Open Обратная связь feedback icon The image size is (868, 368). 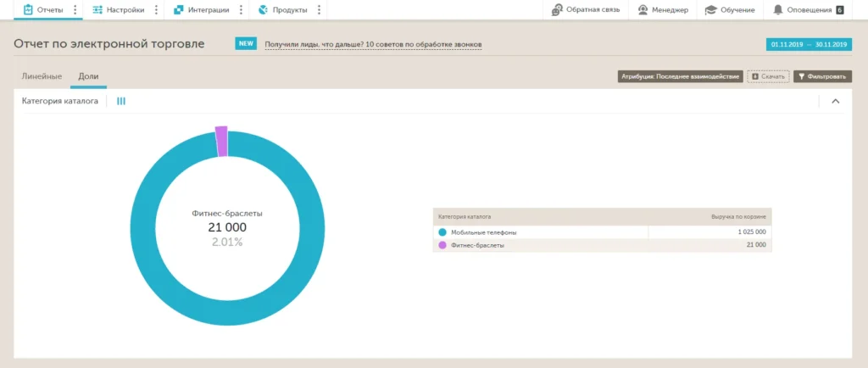557,10
